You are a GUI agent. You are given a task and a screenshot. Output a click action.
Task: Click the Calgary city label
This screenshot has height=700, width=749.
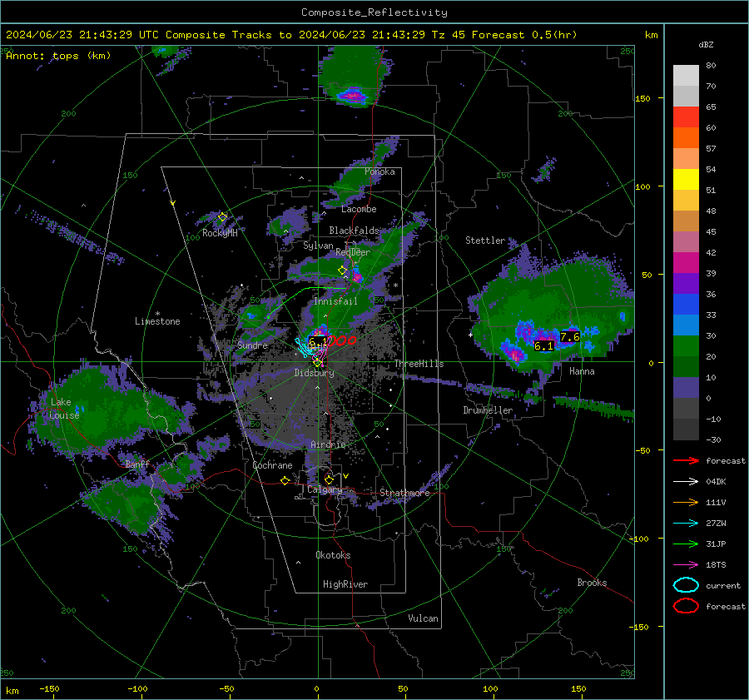(325, 489)
